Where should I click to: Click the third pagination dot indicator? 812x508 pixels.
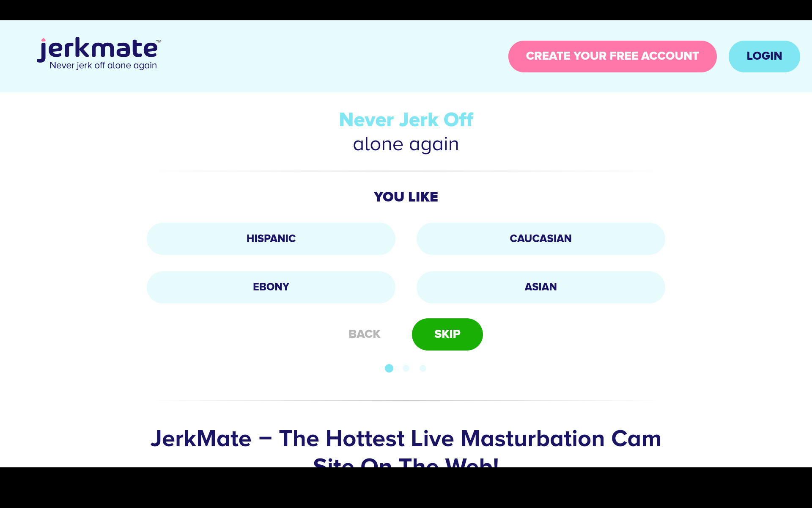click(423, 368)
